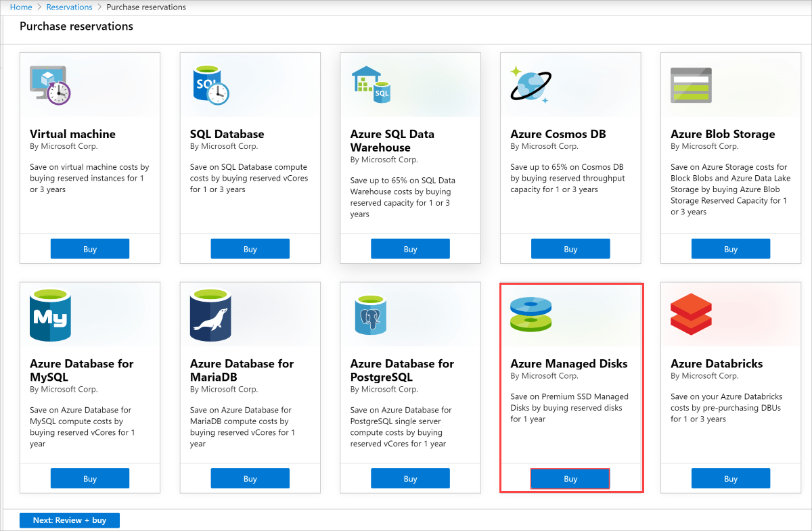Viewport: 812px width, 531px height.
Task: Buy Azure Managed Disks reservation
Action: tap(570, 478)
